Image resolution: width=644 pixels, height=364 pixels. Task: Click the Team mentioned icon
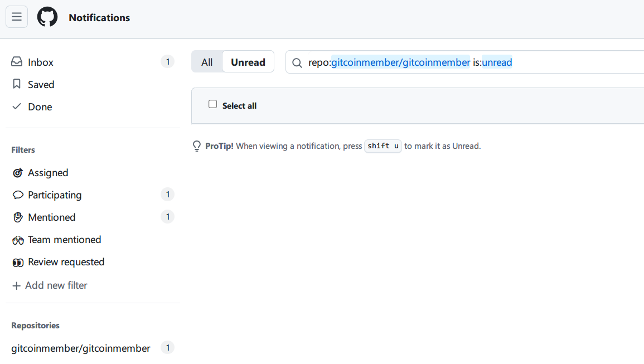coord(18,240)
